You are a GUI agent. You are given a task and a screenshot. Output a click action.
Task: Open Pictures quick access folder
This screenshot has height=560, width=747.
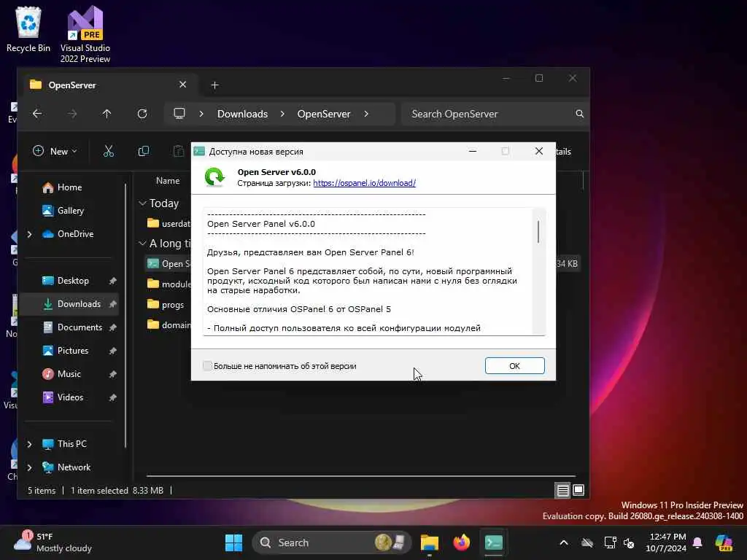(x=72, y=351)
